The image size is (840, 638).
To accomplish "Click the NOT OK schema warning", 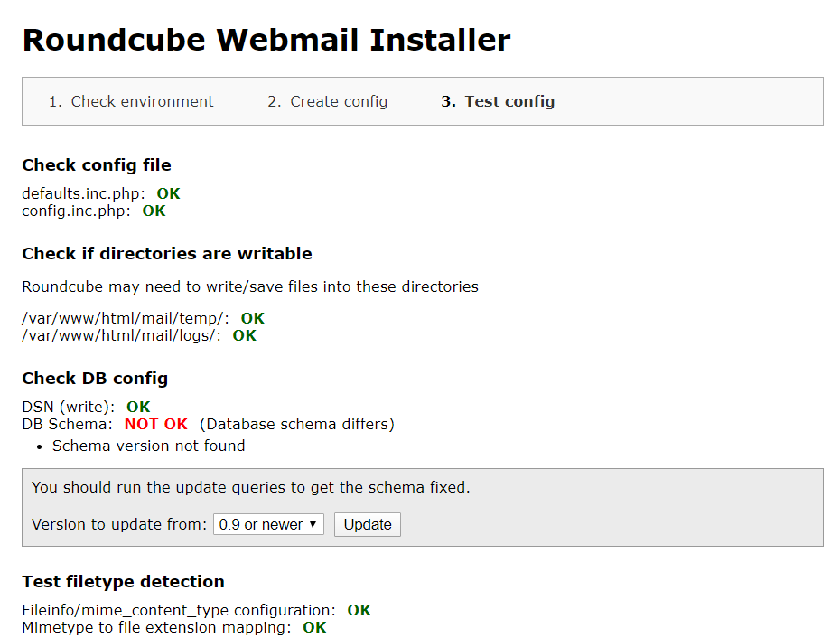I will click(x=154, y=424).
